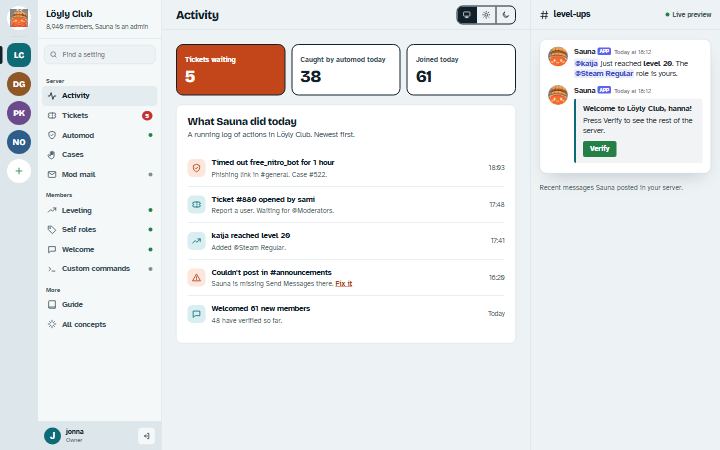The image size is (720, 450).
Task: Open the Tickets section
Action: coord(100,115)
